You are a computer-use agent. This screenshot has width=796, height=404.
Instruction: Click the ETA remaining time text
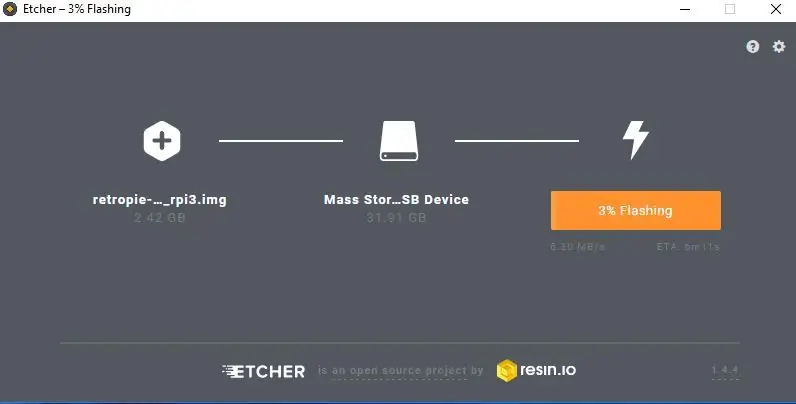coord(688,247)
